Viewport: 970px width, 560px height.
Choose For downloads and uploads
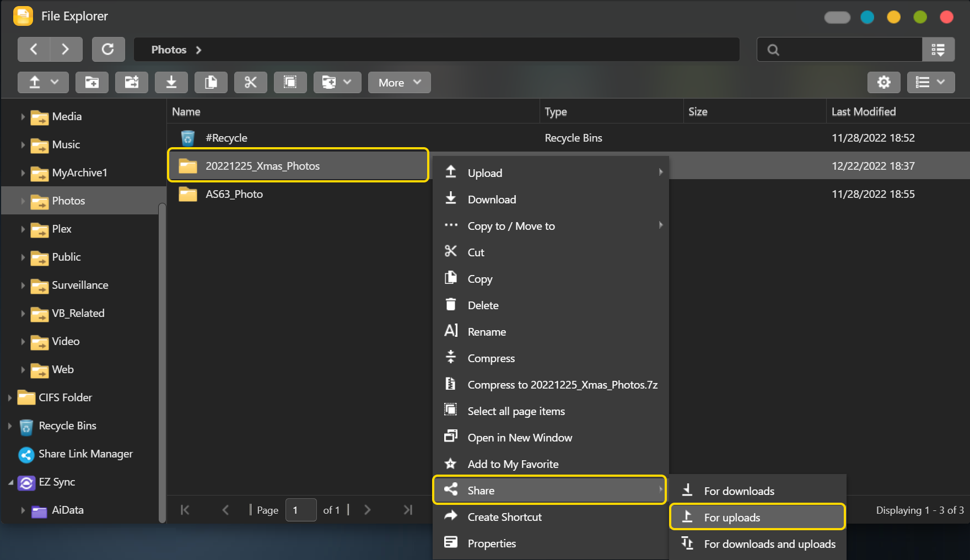pyautogui.click(x=758, y=543)
